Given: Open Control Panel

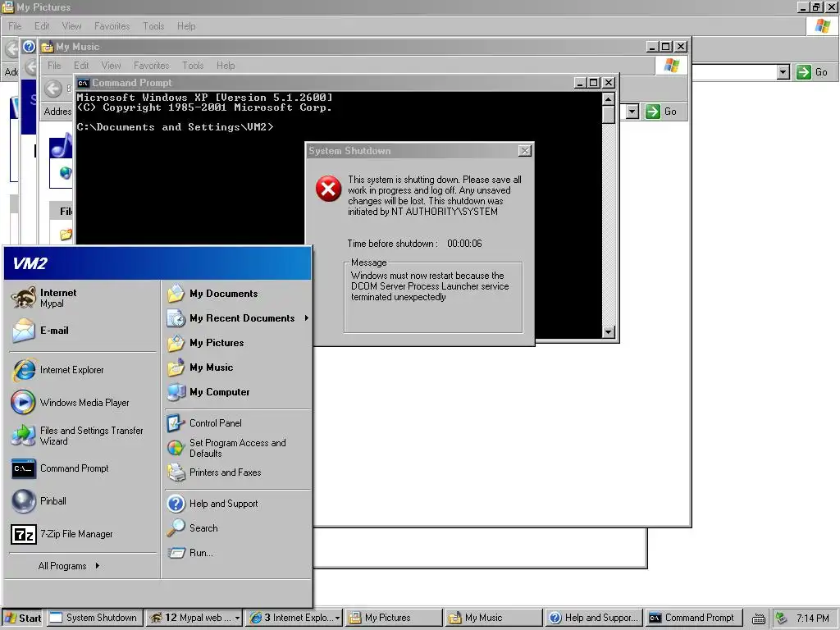Looking at the screenshot, I should click(x=237, y=423).
